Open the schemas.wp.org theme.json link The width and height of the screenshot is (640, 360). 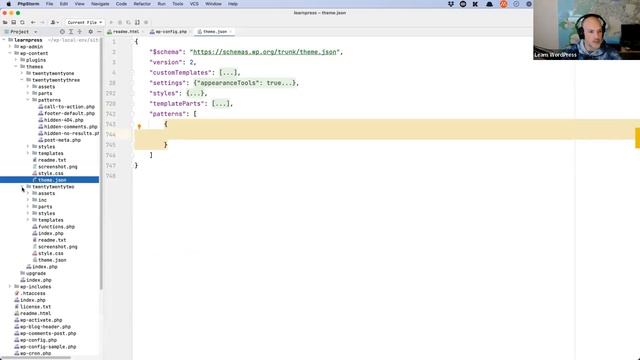(264, 52)
